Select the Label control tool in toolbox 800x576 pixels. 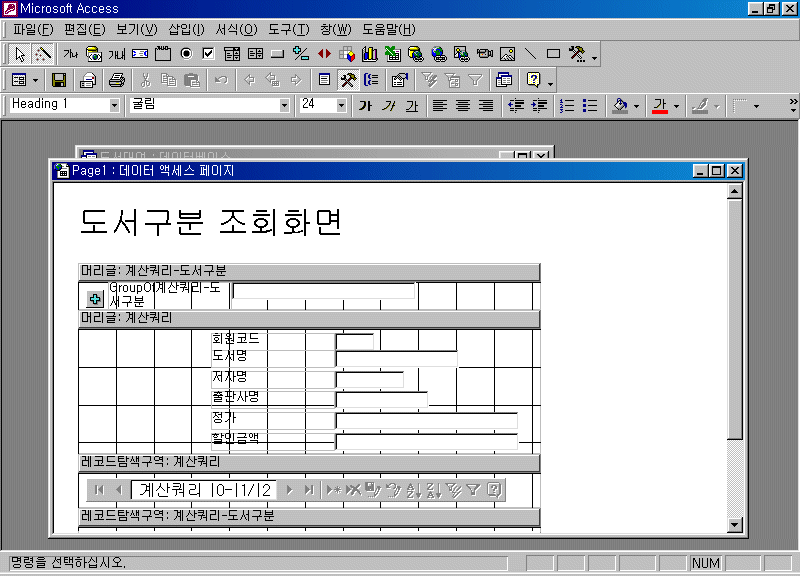[70, 54]
